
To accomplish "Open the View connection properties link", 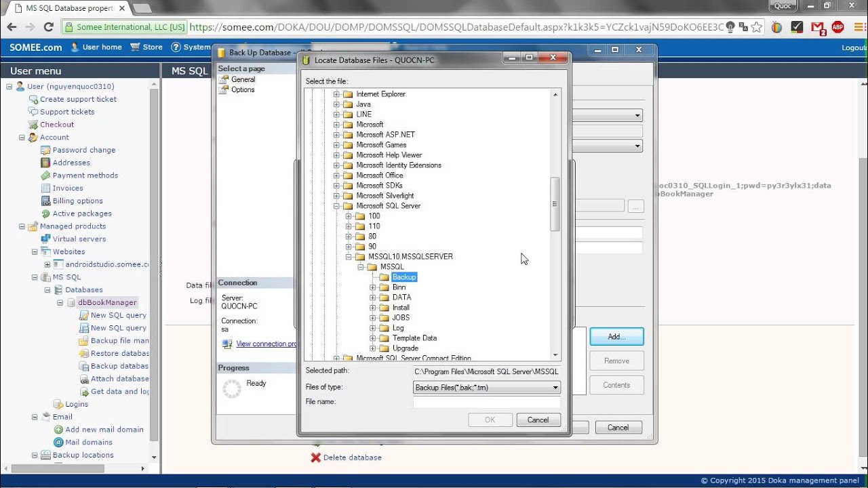I will click(x=266, y=344).
